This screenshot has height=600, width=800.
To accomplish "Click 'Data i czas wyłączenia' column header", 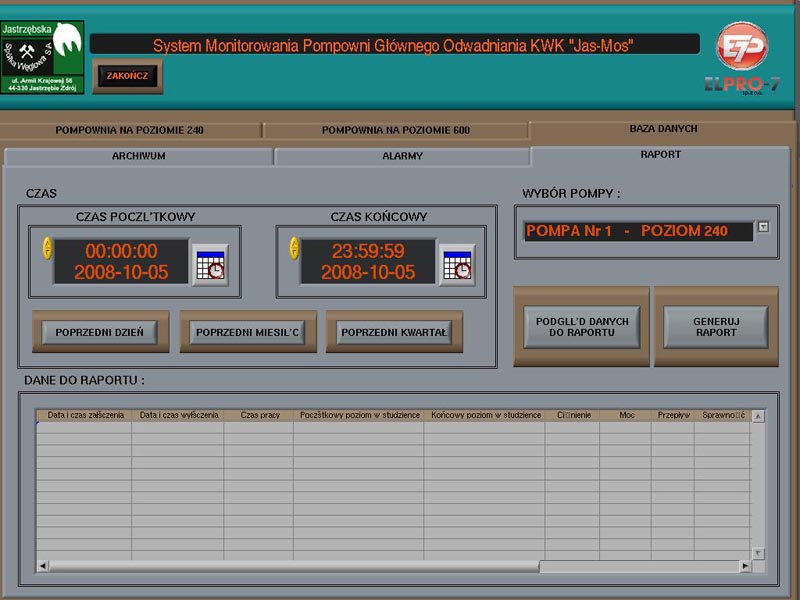I will click(178, 415).
